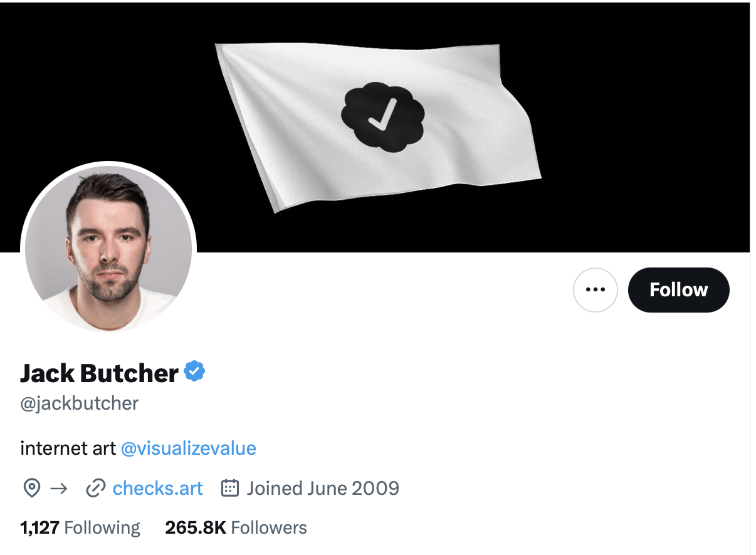Click the arrow symbol after the location pin
This screenshot has height=555, width=756.
point(58,488)
